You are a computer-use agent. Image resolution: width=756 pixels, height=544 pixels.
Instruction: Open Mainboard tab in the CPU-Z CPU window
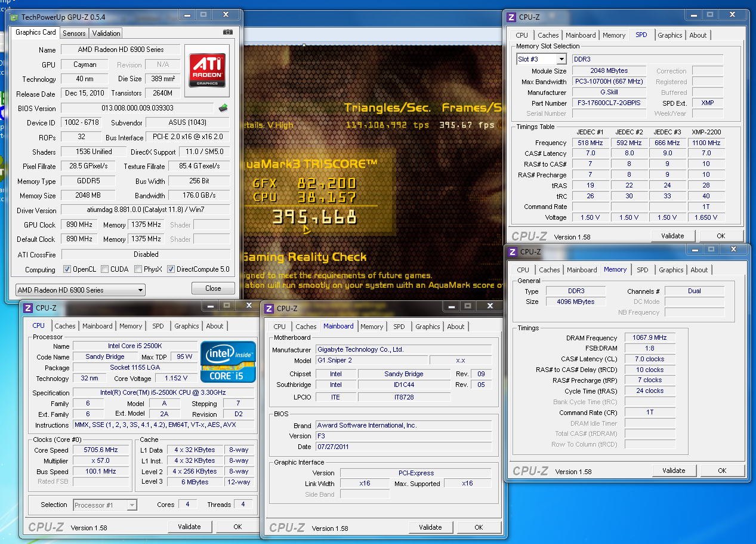[x=97, y=326]
